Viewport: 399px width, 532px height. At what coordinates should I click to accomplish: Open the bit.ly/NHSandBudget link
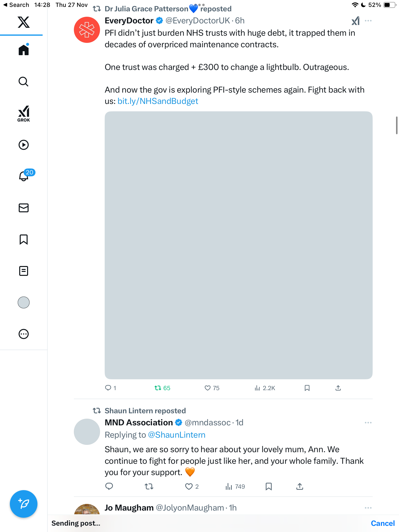click(x=158, y=101)
